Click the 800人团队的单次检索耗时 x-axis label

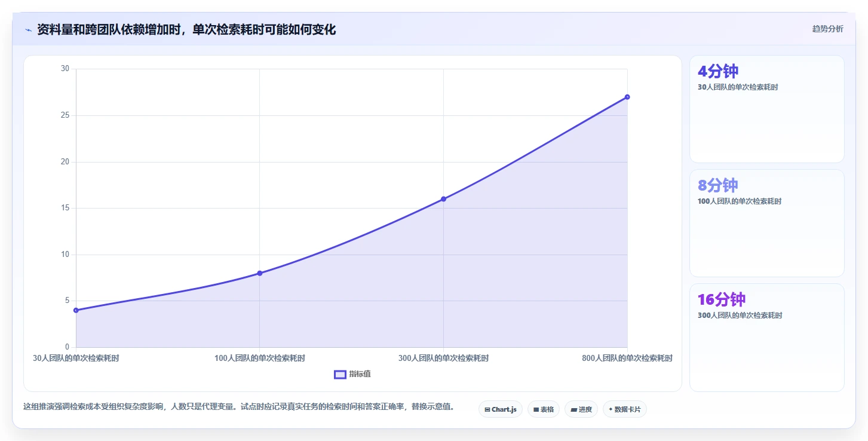627,359
